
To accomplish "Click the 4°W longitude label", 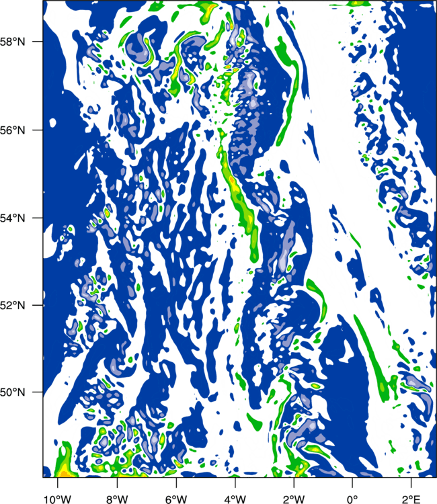I will pos(235,499).
